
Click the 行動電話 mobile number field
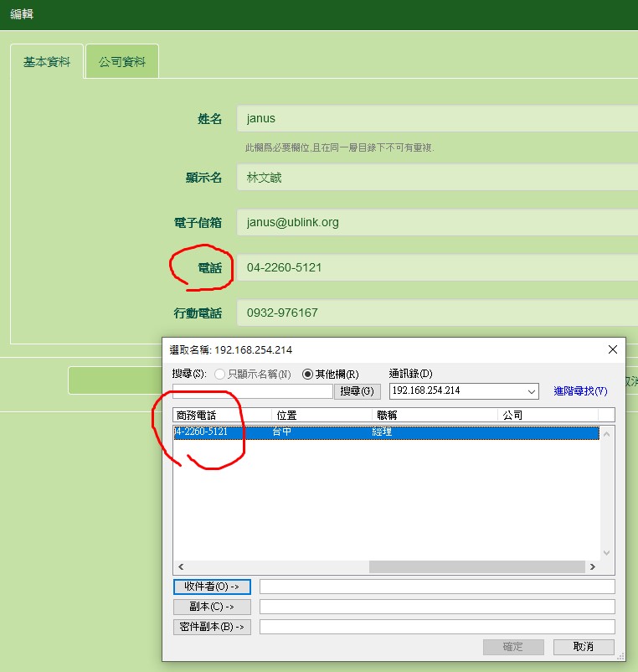(435, 313)
